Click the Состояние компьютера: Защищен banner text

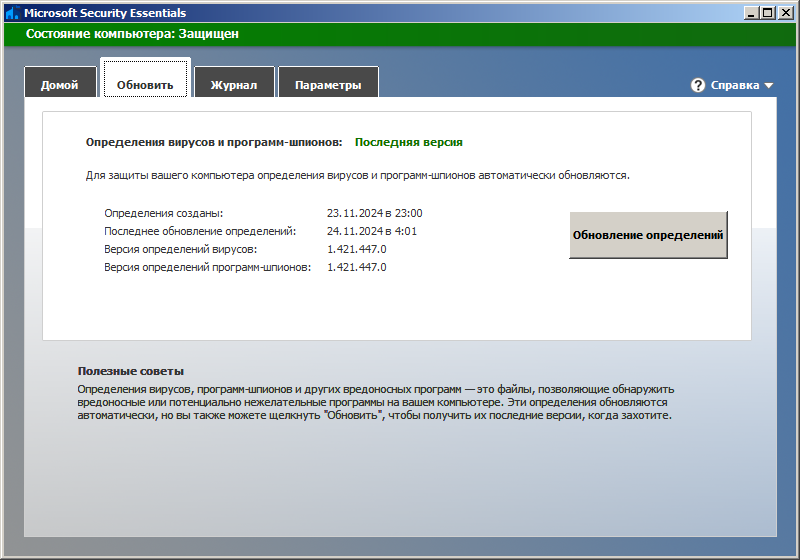click(132, 34)
